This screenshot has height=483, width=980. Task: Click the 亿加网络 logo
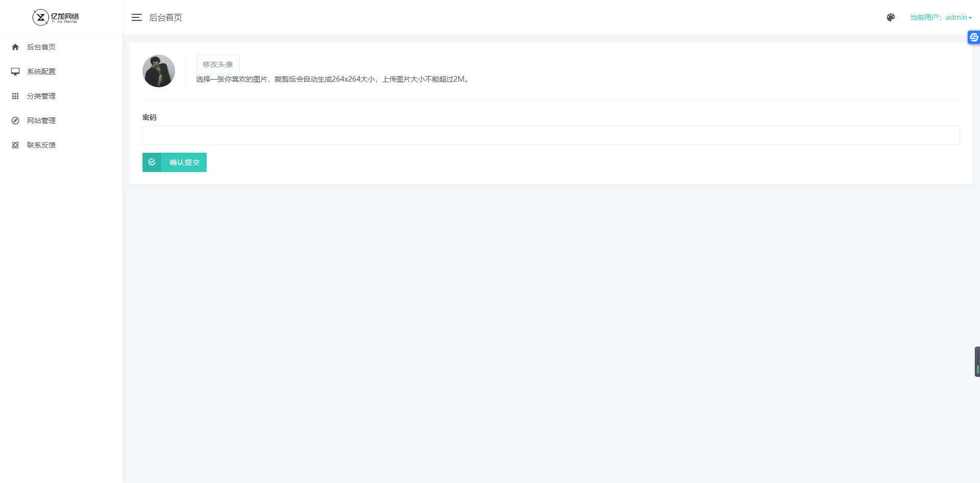(x=56, y=17)
